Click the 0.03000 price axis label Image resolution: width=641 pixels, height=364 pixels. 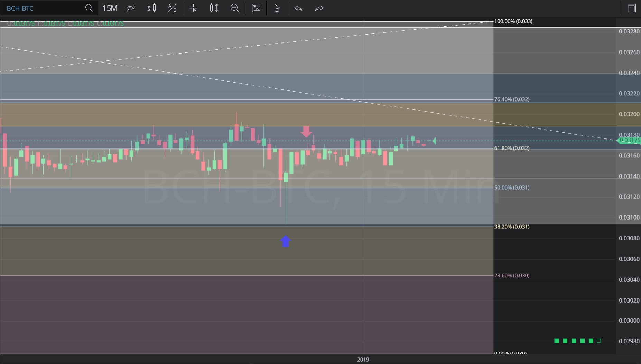(629, 320)
